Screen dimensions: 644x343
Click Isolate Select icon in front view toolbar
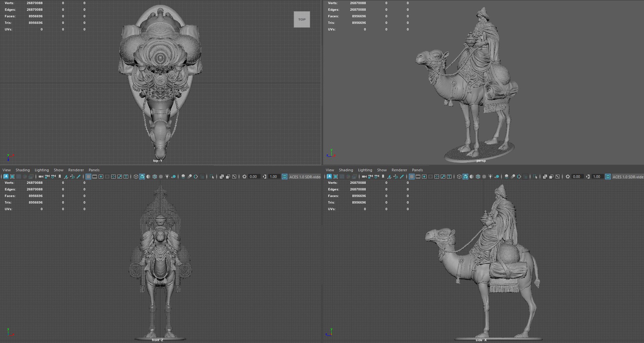(212, 177)
